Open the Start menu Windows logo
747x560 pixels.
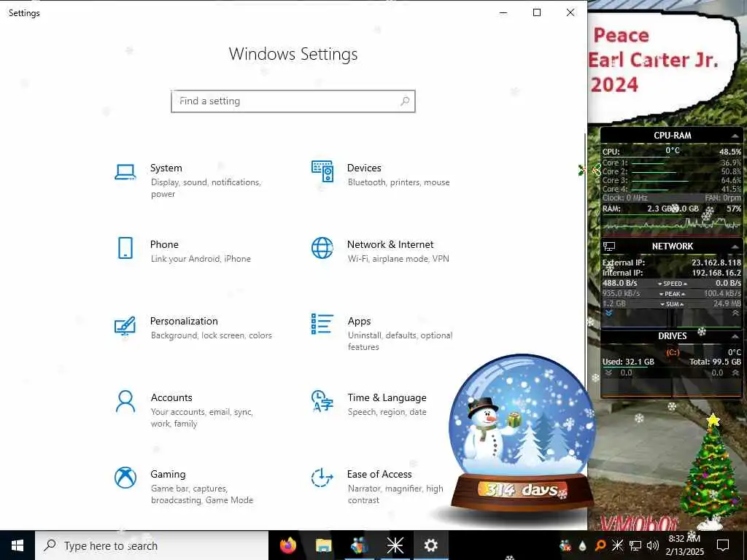click(x=18, y=545)
